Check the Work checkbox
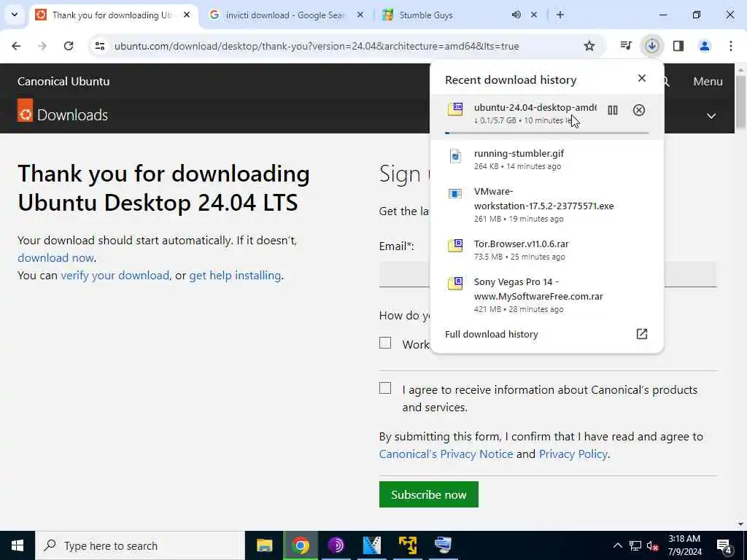 pos(385,343)
